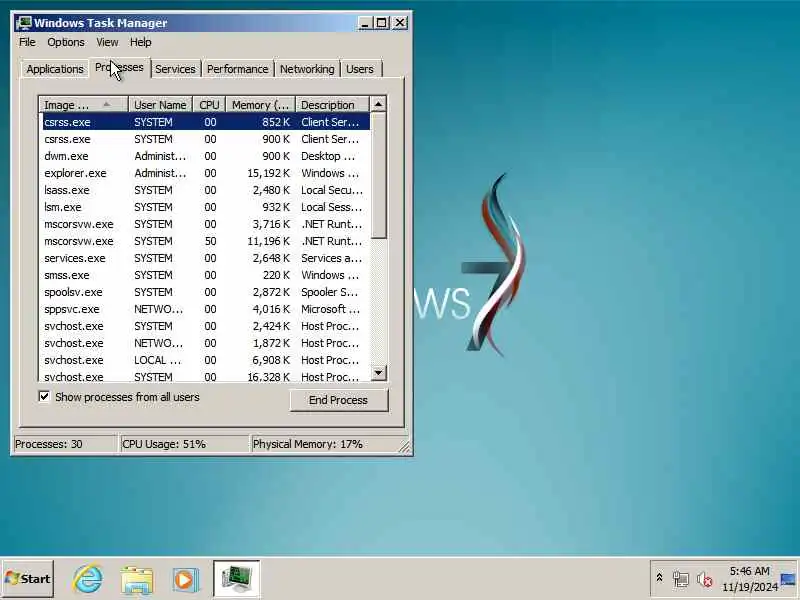Screen dimensions: 800x600
Task: Show hidden tray icons chevron
Action: point(659,578)
